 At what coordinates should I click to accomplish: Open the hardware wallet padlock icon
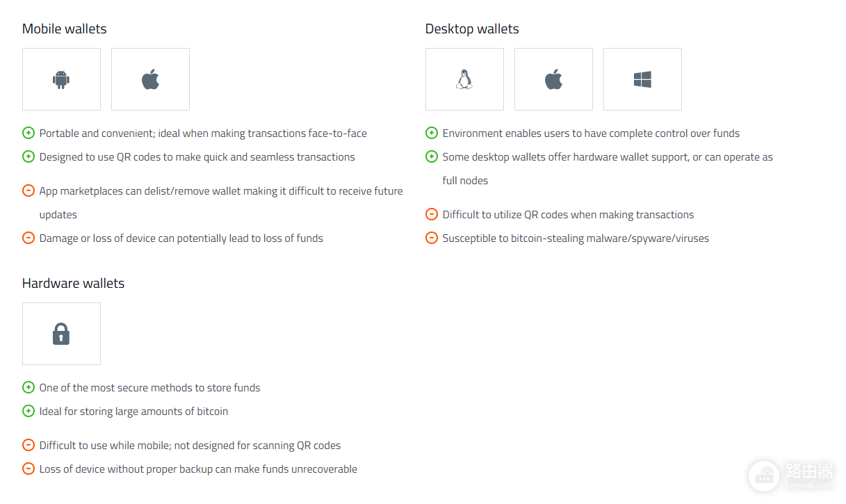coord(61,334)
